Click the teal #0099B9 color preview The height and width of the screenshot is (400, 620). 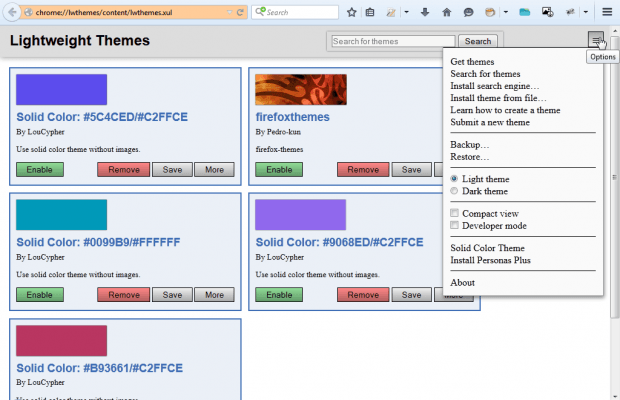click(x=61, y=215)
